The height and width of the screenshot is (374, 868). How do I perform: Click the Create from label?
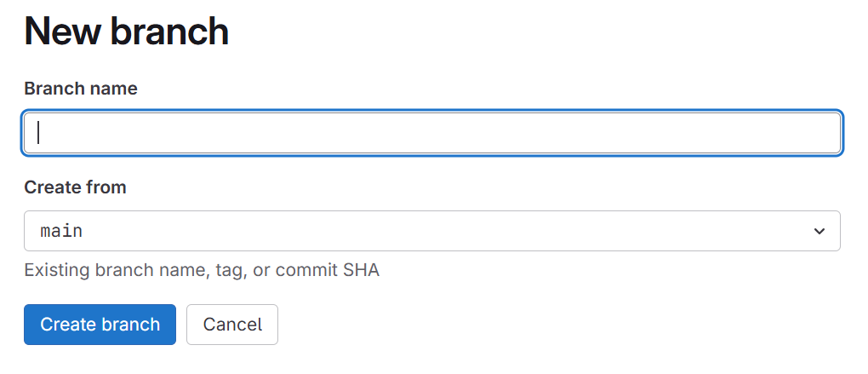[x=75, y=187]
